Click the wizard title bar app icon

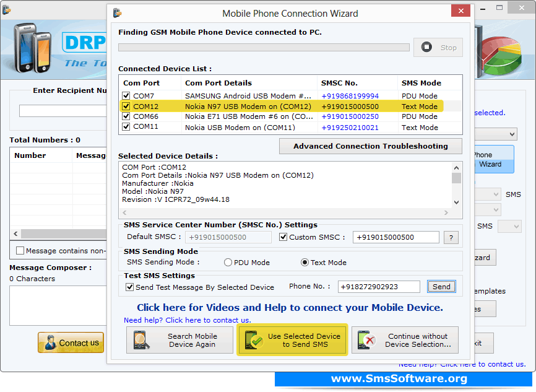[x=117, y=14]
